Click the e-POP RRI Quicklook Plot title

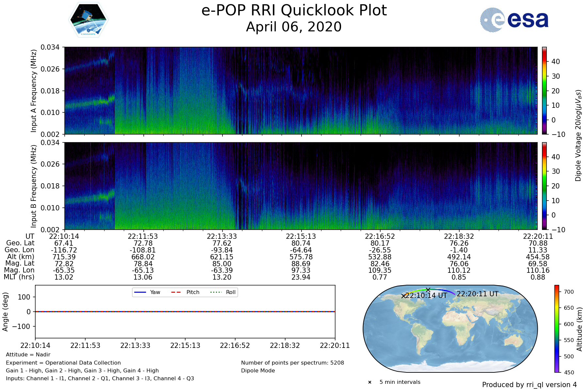click(294, 10)
